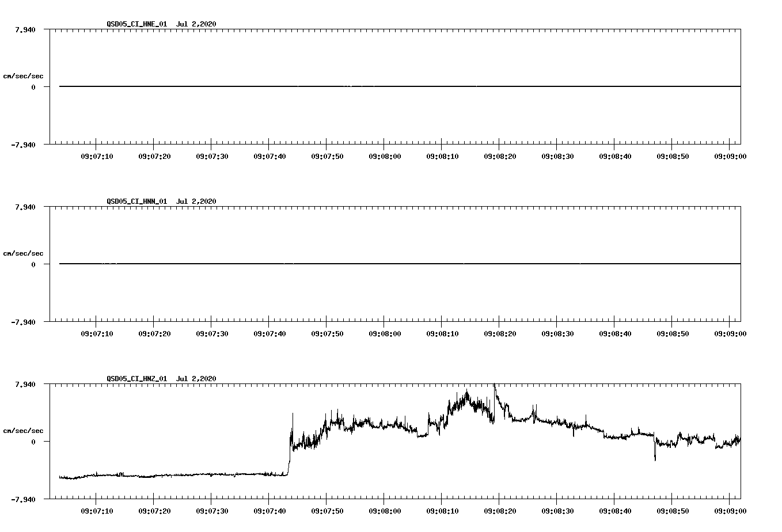This screenshot has height=532, width=782.
Task: Click the QSD05_CI_HNZ_01 plot title
Action: click(x=161, y=378)
